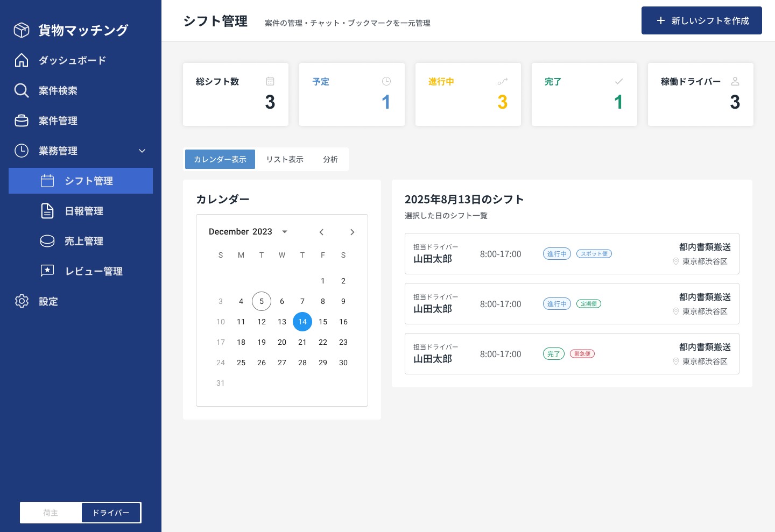Open the 案件検索 search icon in sidebar

(22, 90)
